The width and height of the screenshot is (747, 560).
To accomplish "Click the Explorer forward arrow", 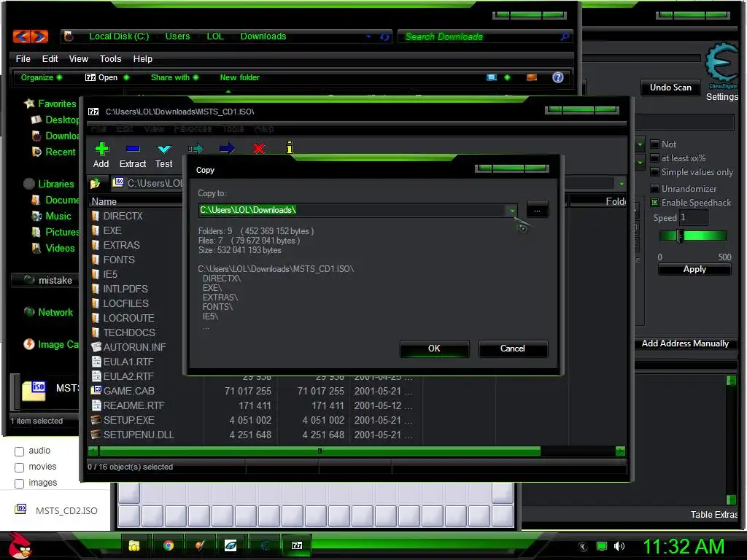I will click(x=39, y=36).
